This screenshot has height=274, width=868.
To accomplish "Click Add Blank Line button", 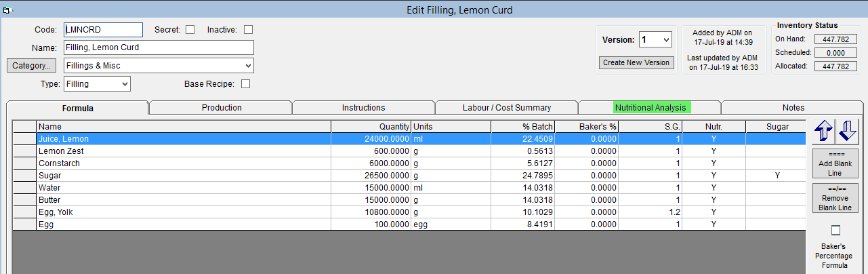I will click(836, 163).
